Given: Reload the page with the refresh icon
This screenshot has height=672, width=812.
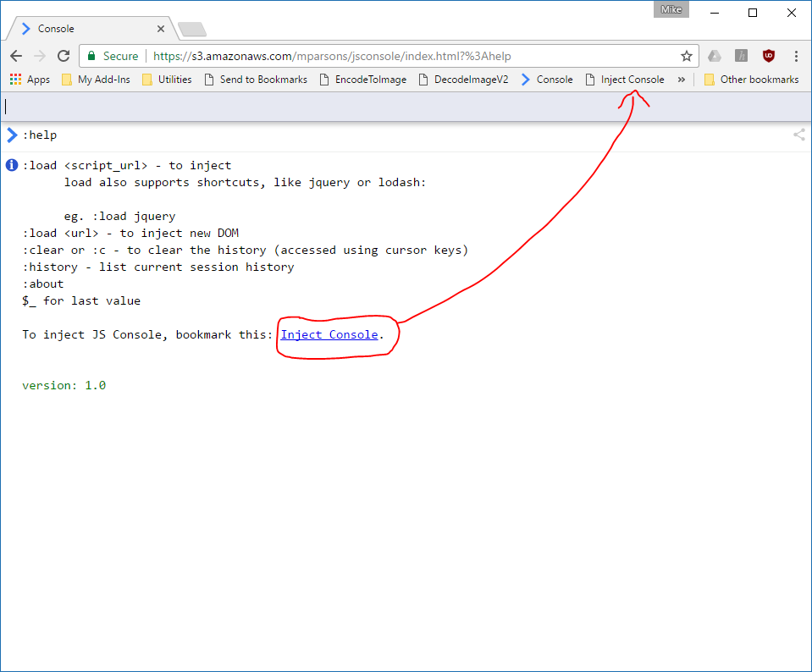Looking at the screenshot, I should click(64, 56).
